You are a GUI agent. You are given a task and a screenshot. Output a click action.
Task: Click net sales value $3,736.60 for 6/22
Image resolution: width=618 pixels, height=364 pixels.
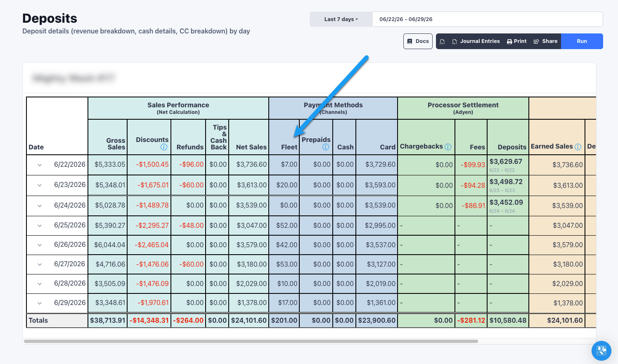point(251,164)
